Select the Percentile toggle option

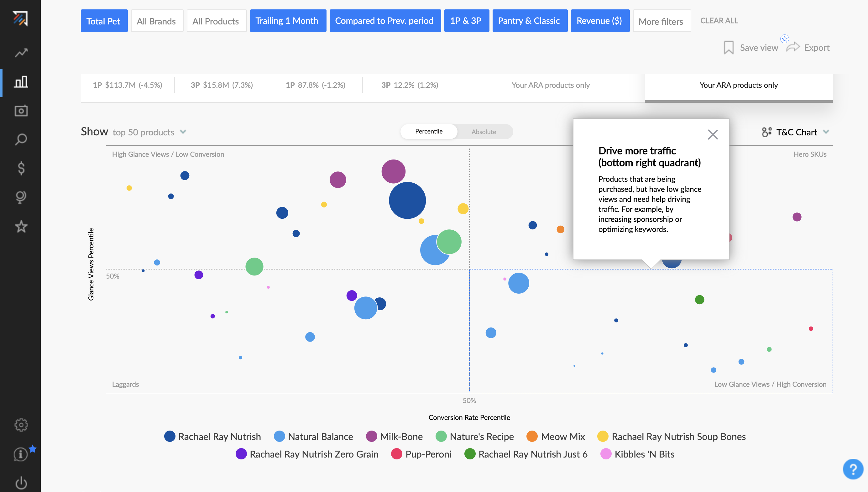pos(428,131)
